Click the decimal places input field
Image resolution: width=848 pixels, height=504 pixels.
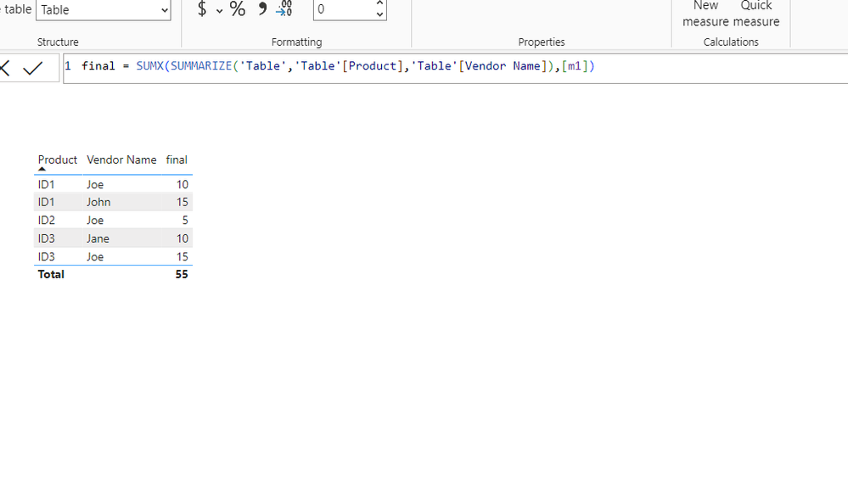pos(344,9)
